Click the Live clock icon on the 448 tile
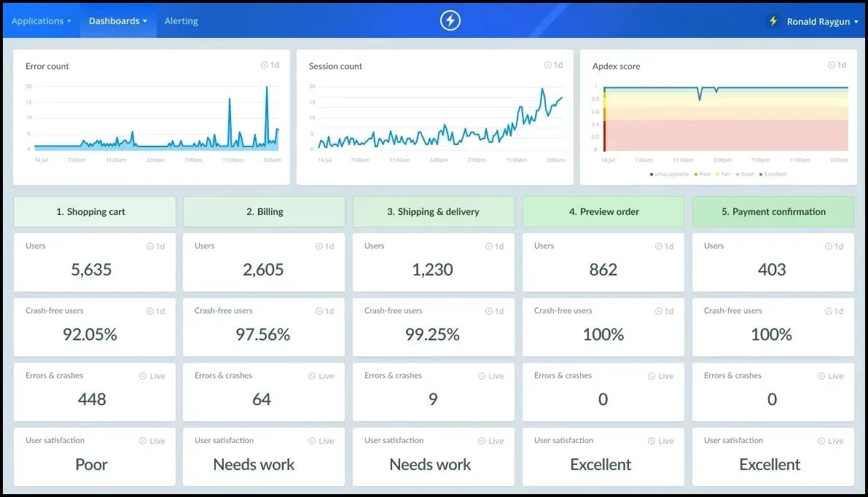 [143, 376]
